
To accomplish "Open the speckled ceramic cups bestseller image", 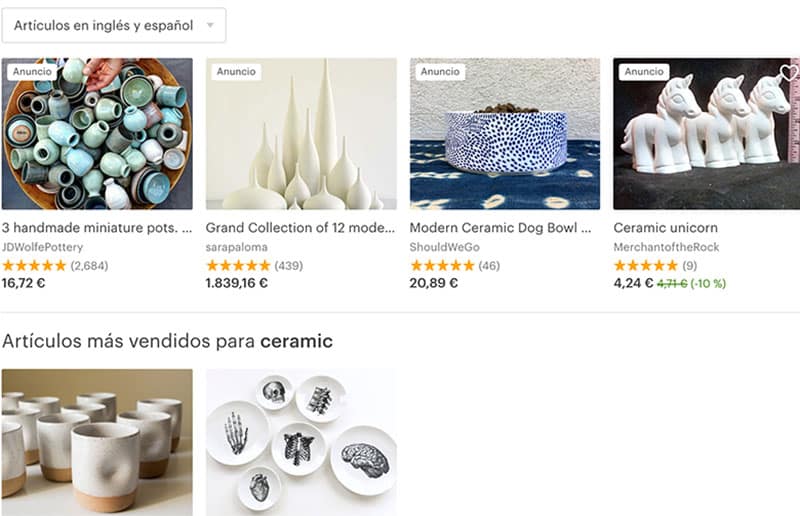I will (x=97, y=442).
